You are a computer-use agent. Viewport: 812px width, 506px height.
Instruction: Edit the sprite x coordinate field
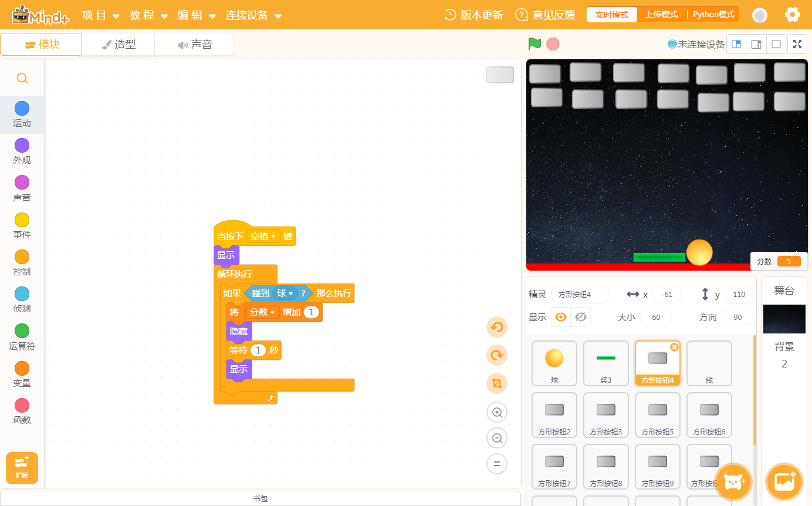point(666,294)
